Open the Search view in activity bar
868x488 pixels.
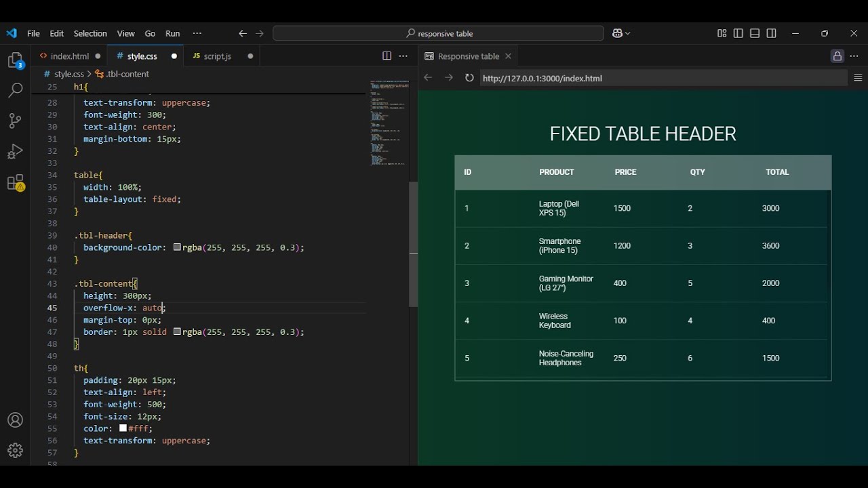point(16,90)
